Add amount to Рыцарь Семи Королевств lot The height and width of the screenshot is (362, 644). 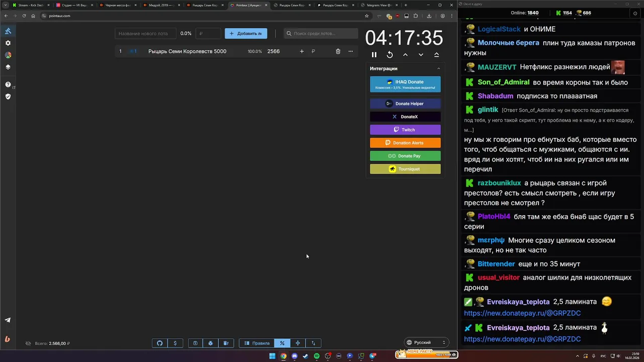(x=301, y=51)
